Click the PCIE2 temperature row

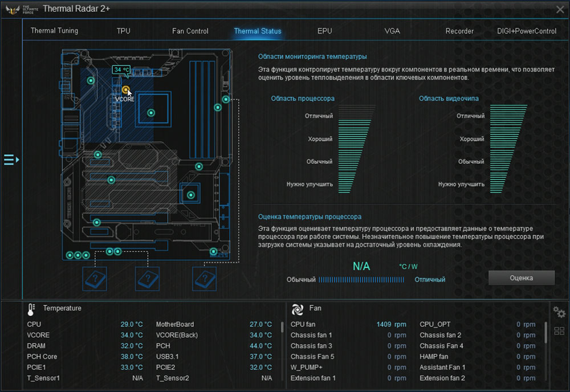(x=214, y=367)
